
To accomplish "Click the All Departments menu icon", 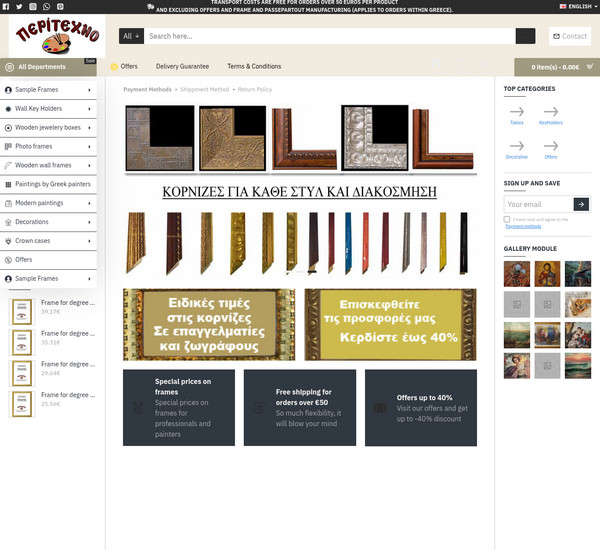I will pos(10,67).
